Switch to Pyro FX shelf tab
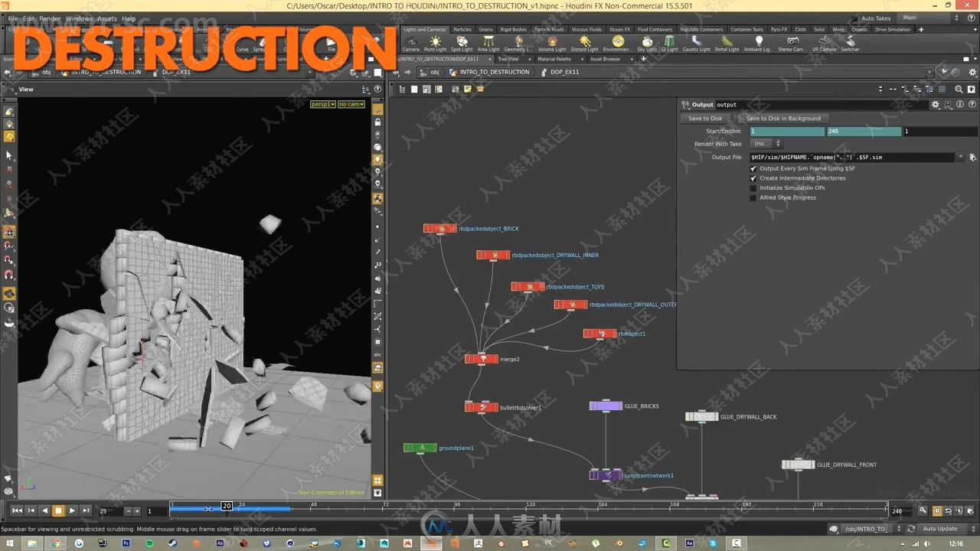Viewport: 980px width, 551px height. [x=779, y=29]
